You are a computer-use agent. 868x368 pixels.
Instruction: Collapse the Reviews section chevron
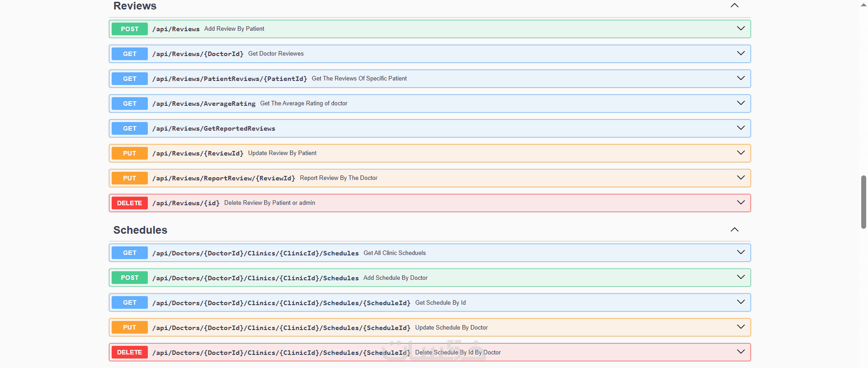click(735, 5)
